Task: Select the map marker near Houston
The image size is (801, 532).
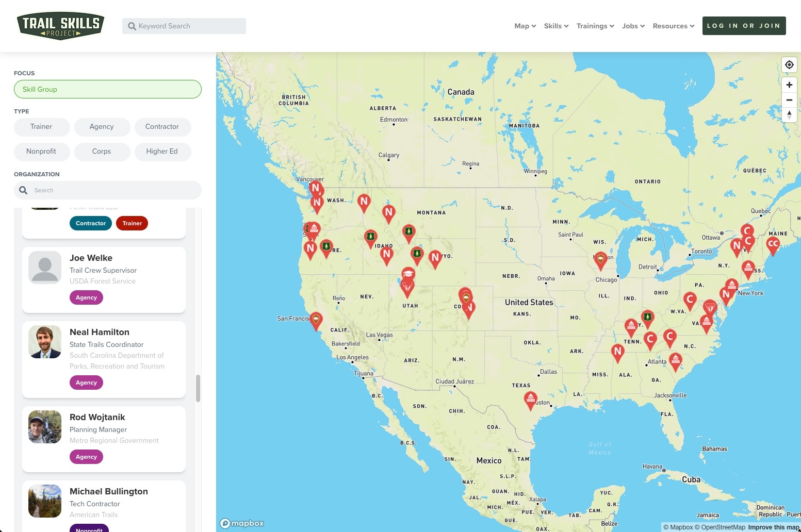Action: (x=530, y=400)
